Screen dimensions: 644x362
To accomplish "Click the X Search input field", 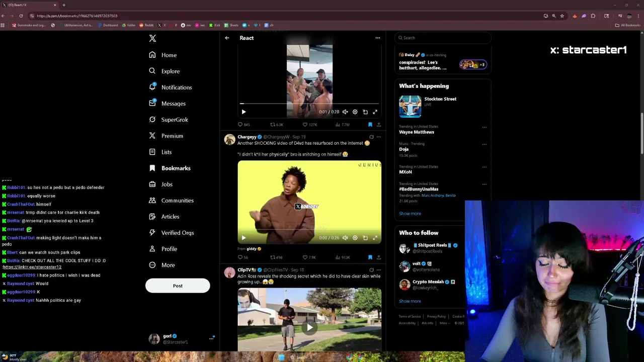I will coord(443,38).
